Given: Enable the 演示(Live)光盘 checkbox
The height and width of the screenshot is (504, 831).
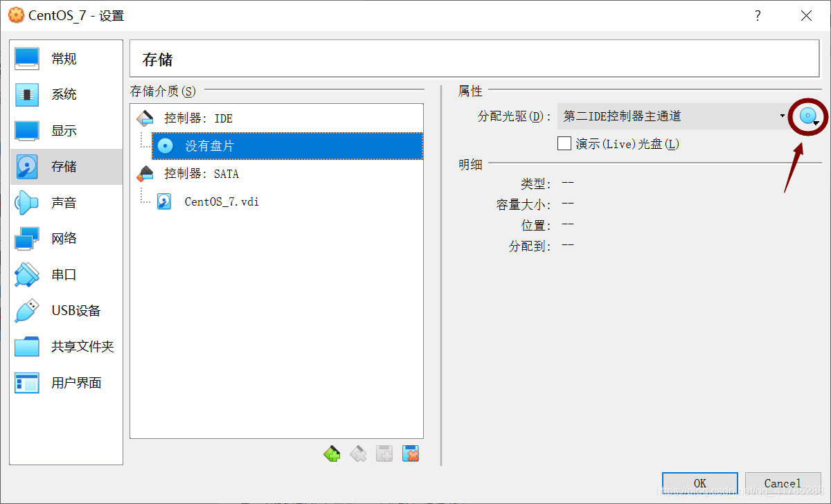Looking at the screenshot, I should coord(564,144).
